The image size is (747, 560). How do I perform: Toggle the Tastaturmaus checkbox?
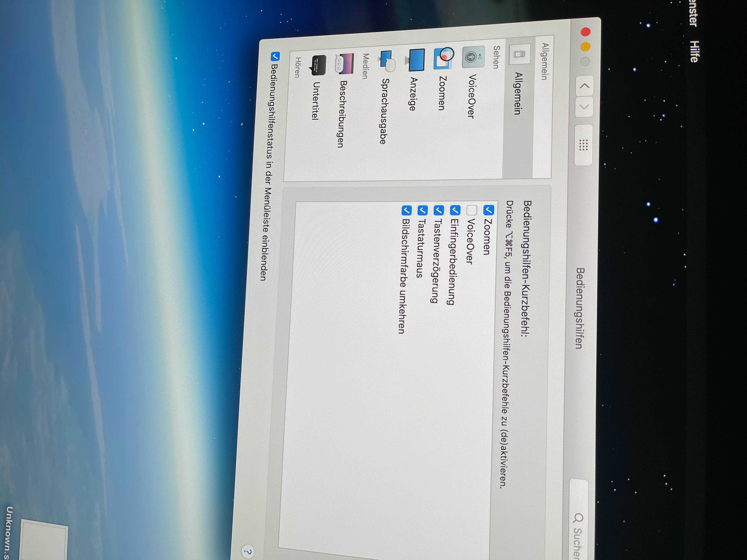point(422,210)
